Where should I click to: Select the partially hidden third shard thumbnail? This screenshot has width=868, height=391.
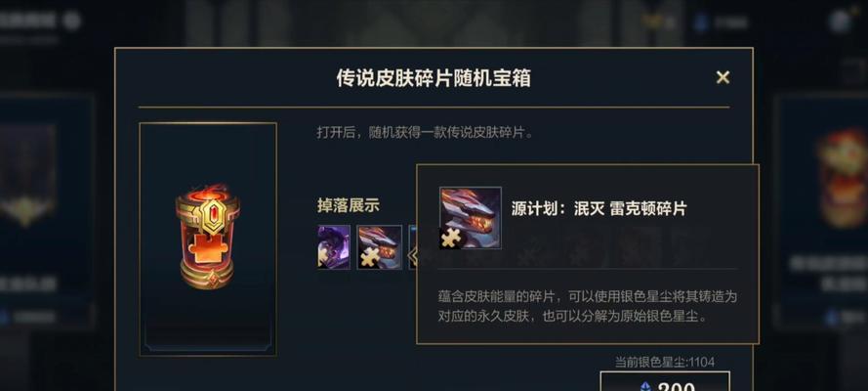[x=412, y=247]
